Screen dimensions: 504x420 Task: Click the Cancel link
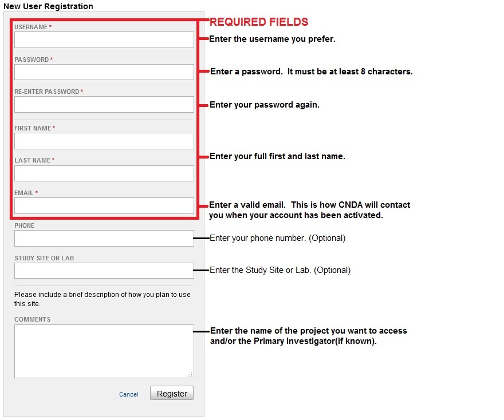(128, 394)
